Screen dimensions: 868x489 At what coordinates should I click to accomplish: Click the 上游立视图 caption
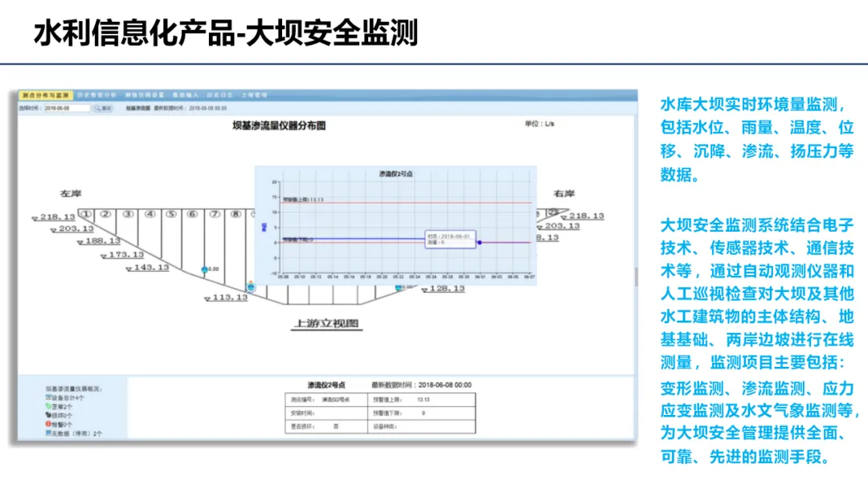326,323
